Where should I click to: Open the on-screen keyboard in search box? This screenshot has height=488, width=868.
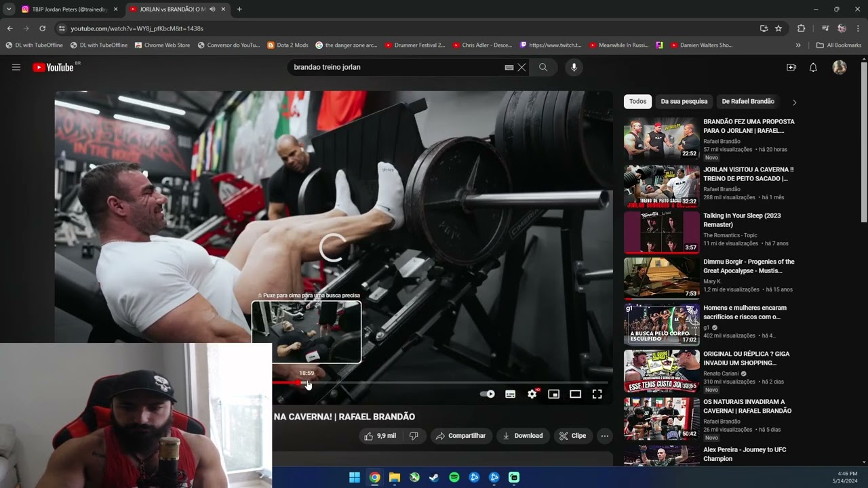[x=509, y=67]
